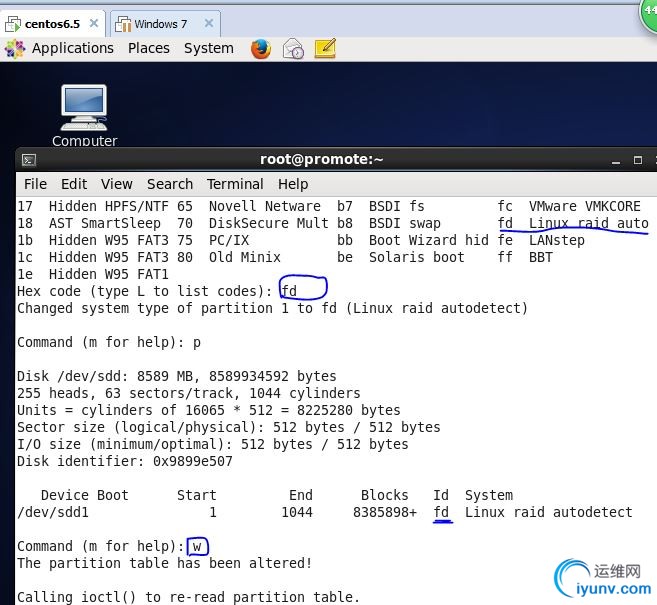Click the 'PC/IX' type entry

229,240
